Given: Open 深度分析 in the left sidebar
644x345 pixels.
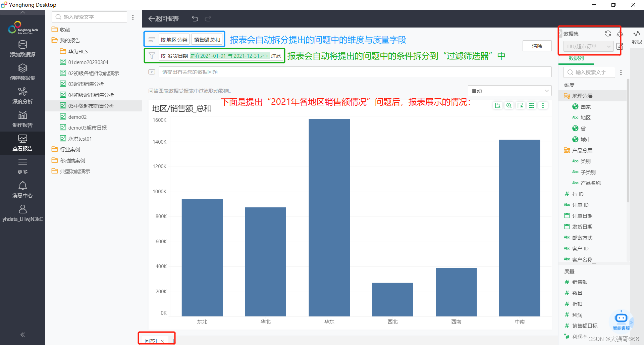Looking at the screenshot, I should click(22, 96).
